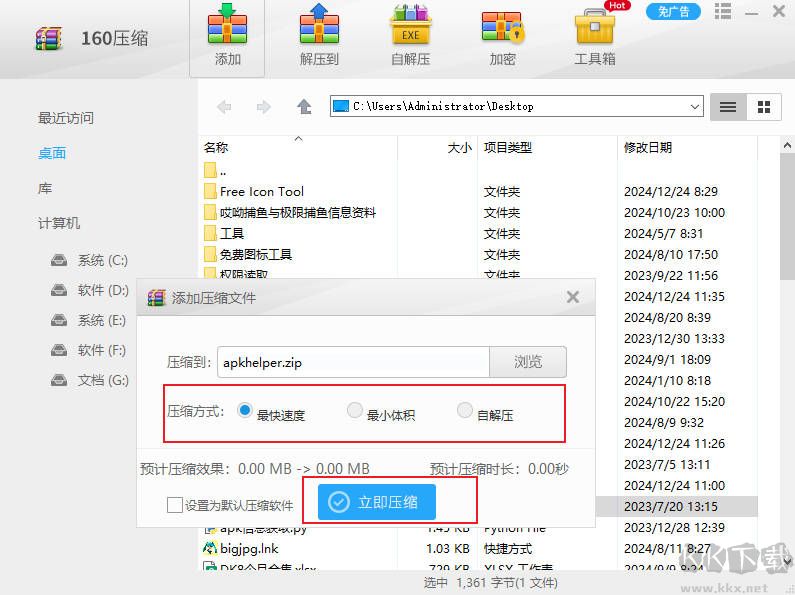Click the date 2024/12/24 11:00 cell
Viewport: 795px width, 595px height.
pos(674,486)
